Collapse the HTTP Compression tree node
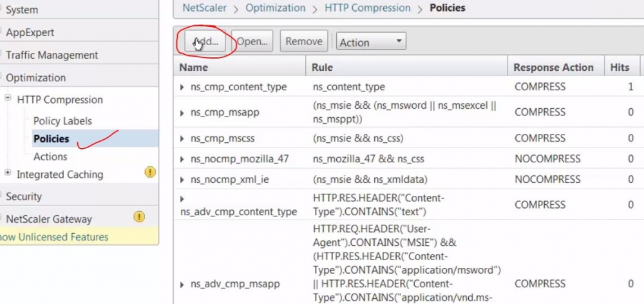The image size is (644, 304). tap(7, 99)
